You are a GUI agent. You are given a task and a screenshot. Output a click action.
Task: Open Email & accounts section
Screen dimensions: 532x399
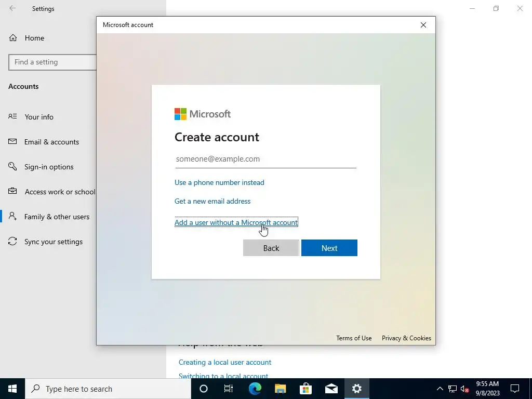click(51, 142)
